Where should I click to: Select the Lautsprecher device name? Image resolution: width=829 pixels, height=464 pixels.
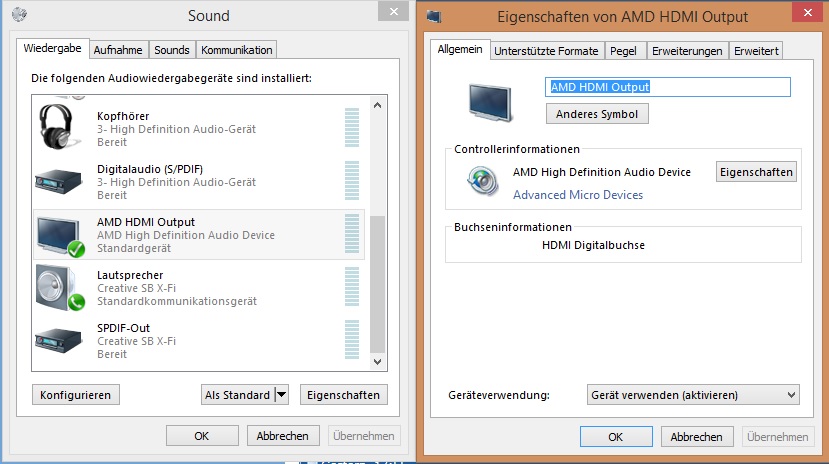click(x=130, y=275)
